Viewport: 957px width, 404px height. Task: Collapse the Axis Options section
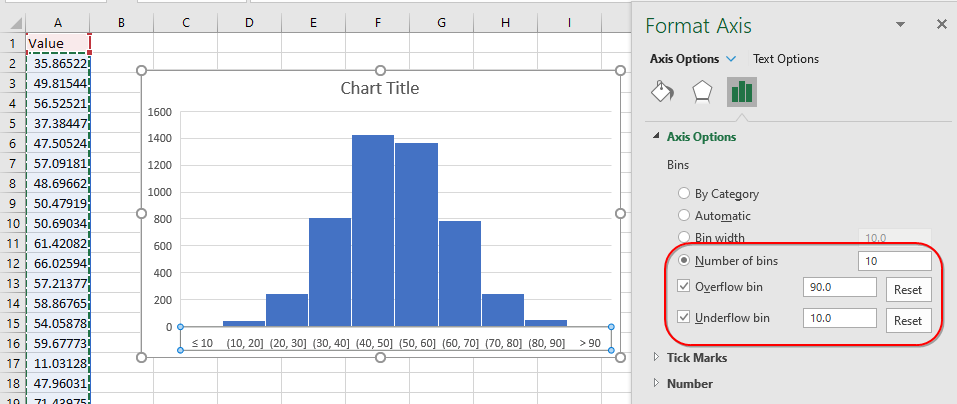(x=657, y=137)
